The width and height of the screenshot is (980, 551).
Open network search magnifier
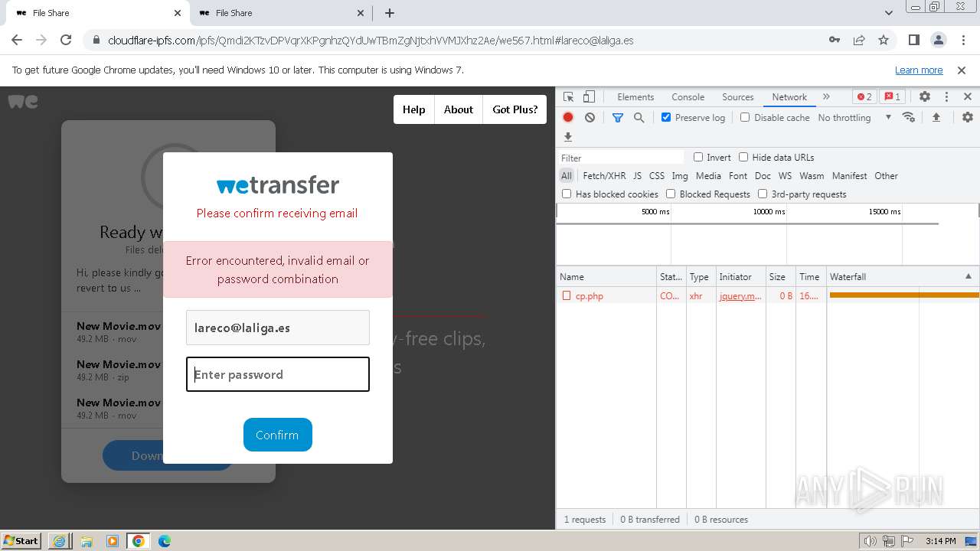[639, 117]
